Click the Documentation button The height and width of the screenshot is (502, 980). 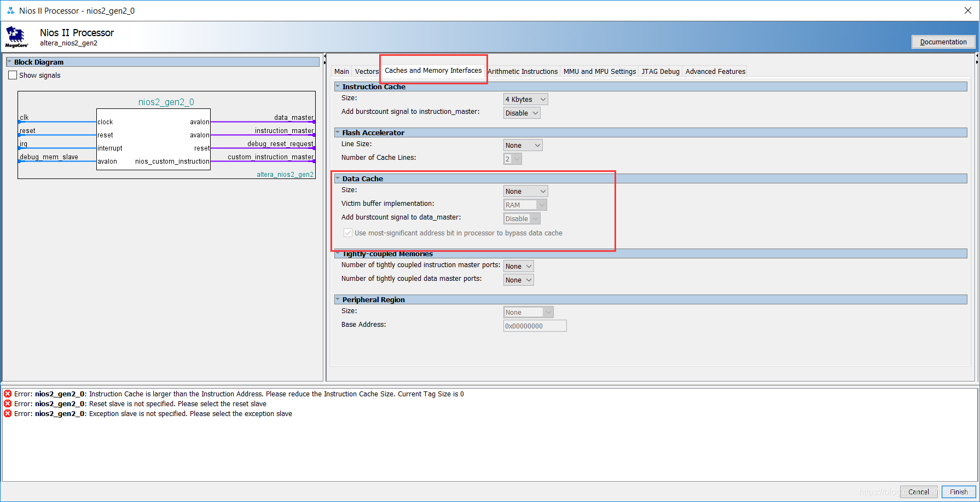tap(943, 42)
